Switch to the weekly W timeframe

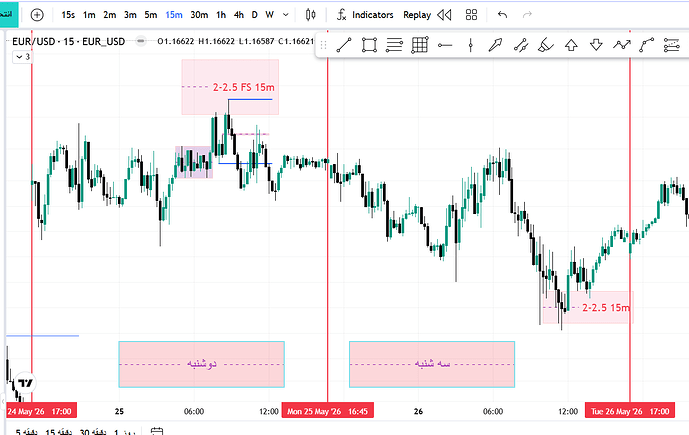pyautogui.click(x=270, y=15)
